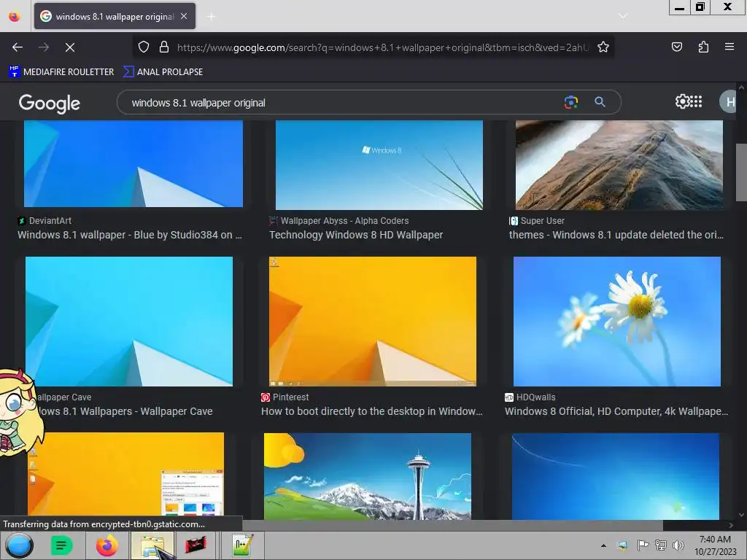Stop loading the page
This screenshot has height=560, width=747.
pyautogui.click(x=70, y=47)
